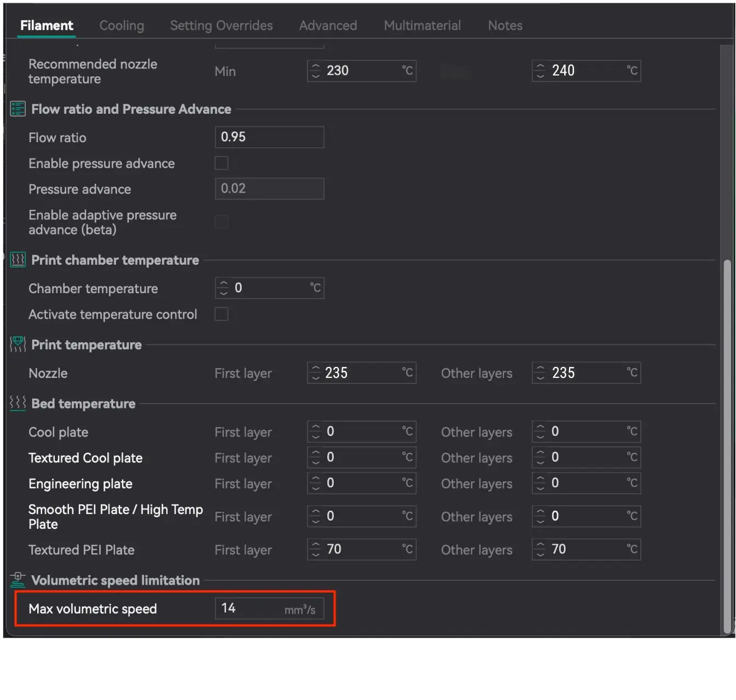Toggle Activate temperature control checkbox
Viewport: 736px width, 700px height.
click(222, 314)
